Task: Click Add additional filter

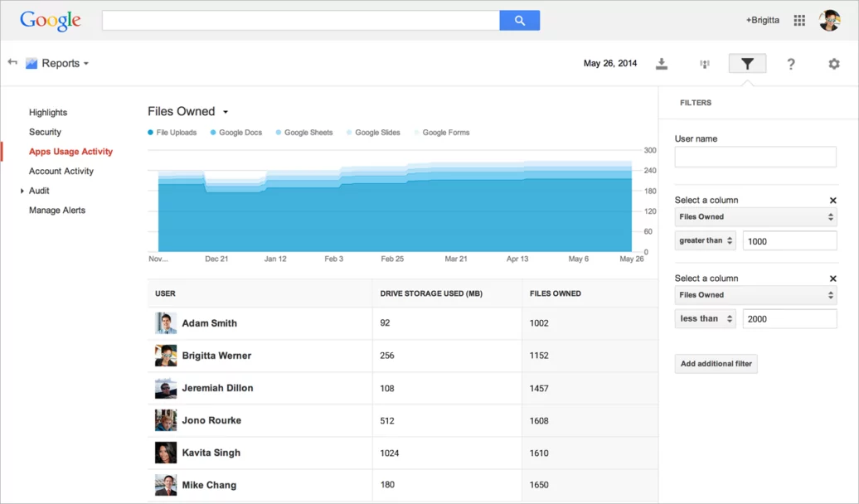Action: [x=715, y=363]
